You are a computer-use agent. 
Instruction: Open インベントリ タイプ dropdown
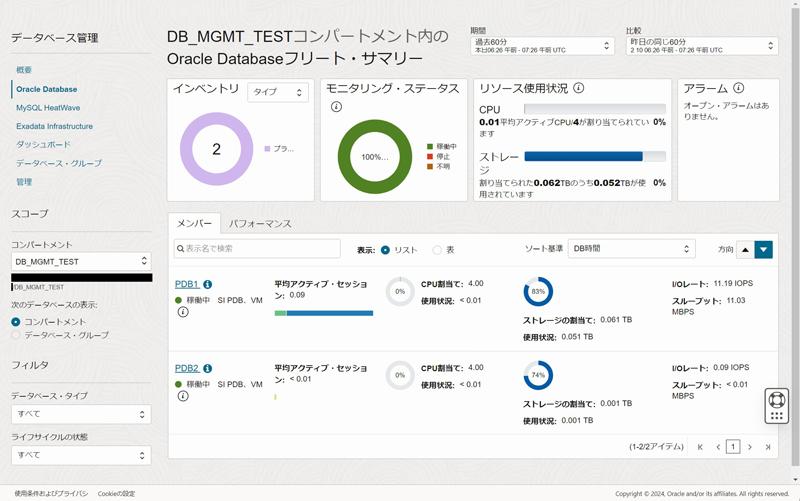(278, 92)
